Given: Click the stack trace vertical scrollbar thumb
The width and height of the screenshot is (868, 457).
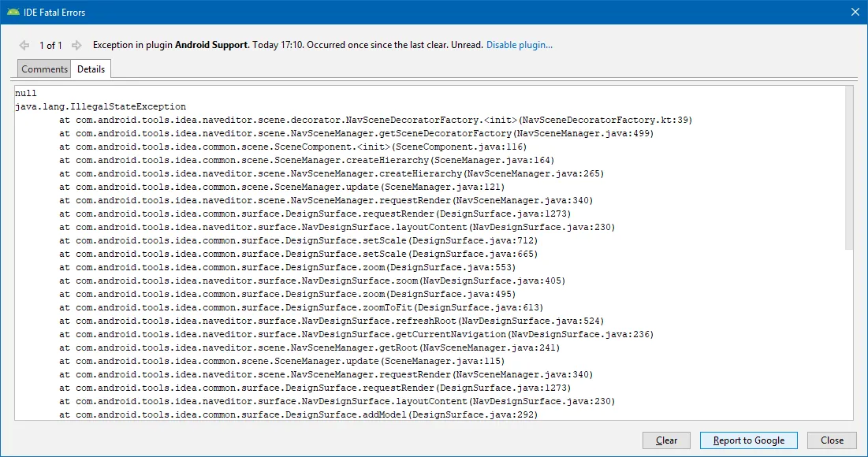Looking at the screenshot, I should (849, 168).
